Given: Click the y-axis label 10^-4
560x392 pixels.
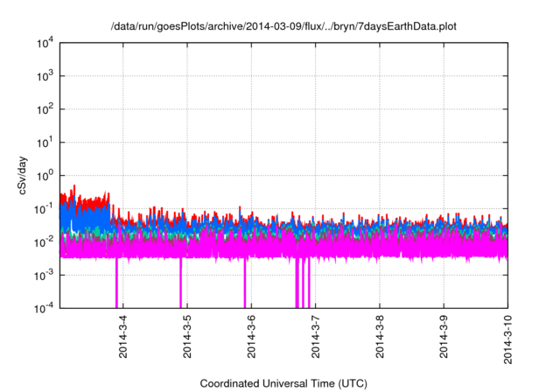Looking at the screenshot, I should pyautogui.click(x=44, y=308).
